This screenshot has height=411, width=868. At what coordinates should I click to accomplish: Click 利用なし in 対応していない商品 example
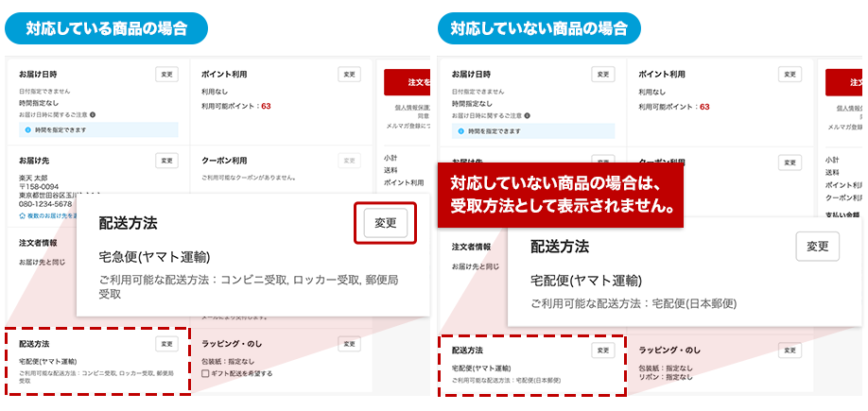[652, 92]
